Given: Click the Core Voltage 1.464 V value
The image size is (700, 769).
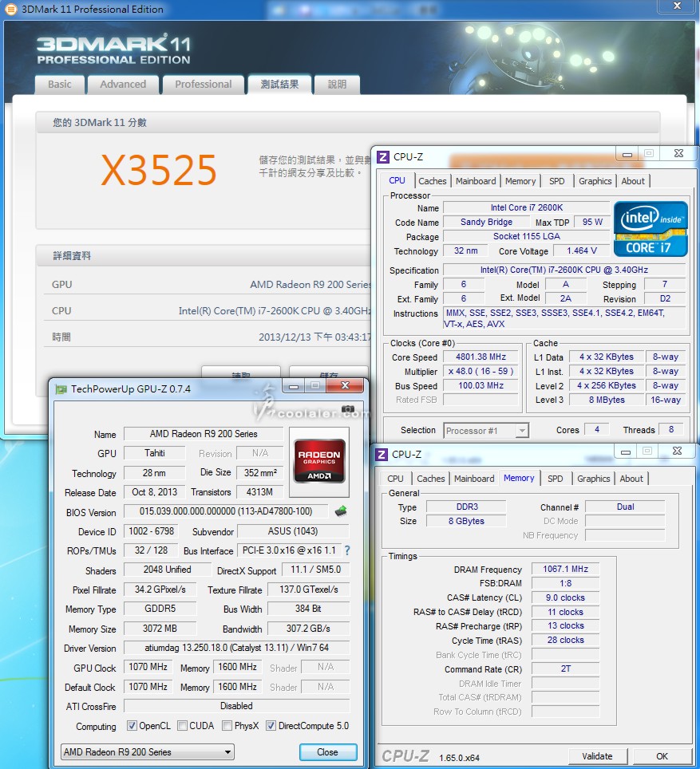Looking at the screenshot, I should 581,250.
